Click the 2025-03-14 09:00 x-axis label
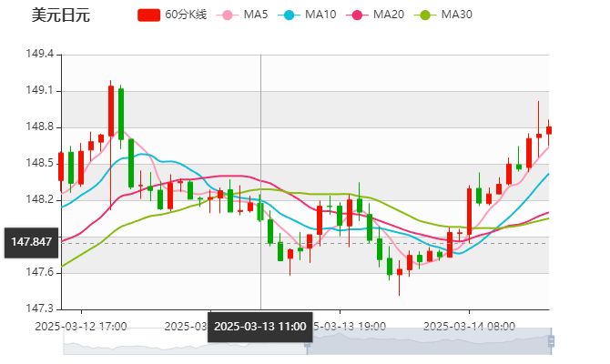The width and height of the screenshot is (610, 364). click(x=471, y=325)
